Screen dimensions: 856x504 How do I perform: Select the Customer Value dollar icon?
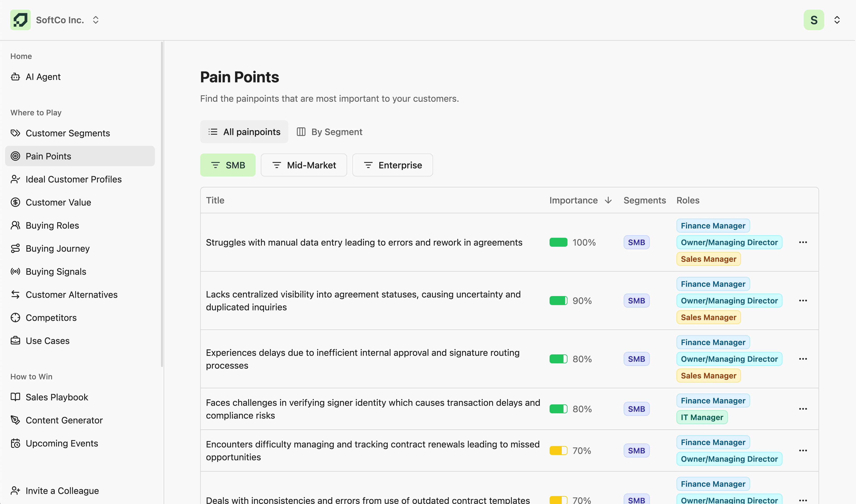click(15, 202)
